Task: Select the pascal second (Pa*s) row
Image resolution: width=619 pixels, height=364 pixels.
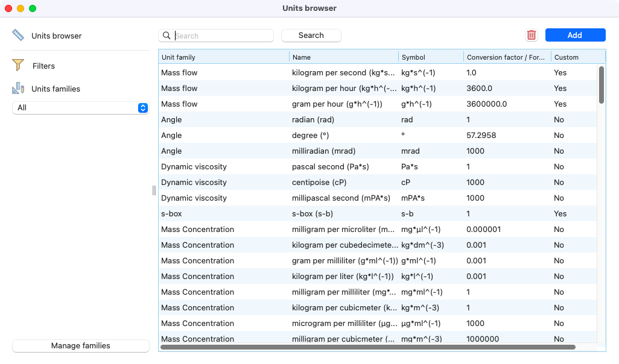Action: pos(378,167)
